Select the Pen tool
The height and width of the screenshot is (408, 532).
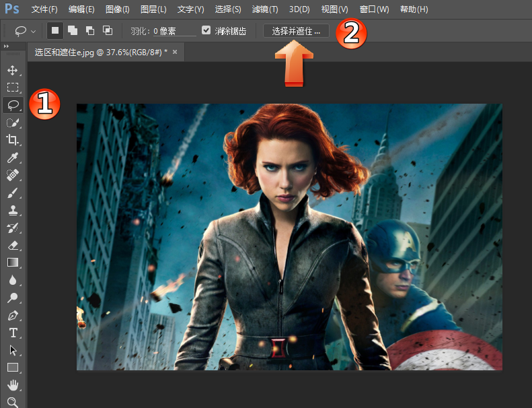tap(12, 315)
